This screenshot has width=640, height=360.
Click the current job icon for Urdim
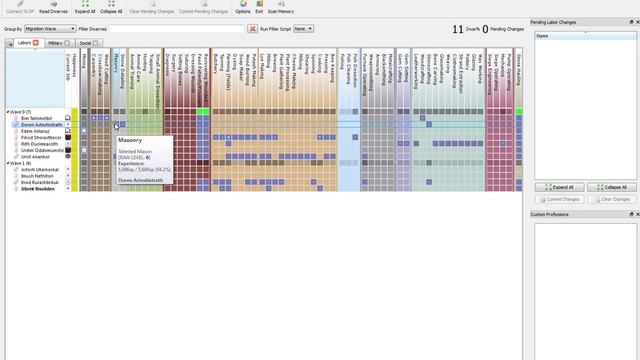(68, 150)
